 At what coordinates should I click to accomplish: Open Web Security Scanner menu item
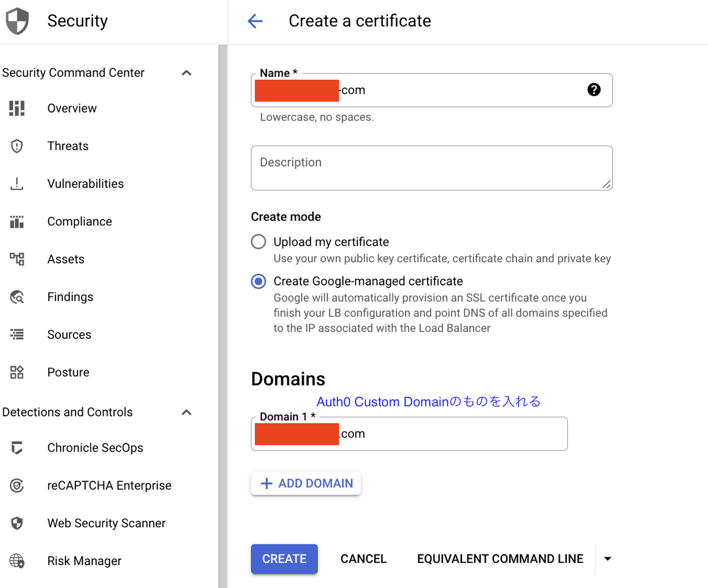106,523
